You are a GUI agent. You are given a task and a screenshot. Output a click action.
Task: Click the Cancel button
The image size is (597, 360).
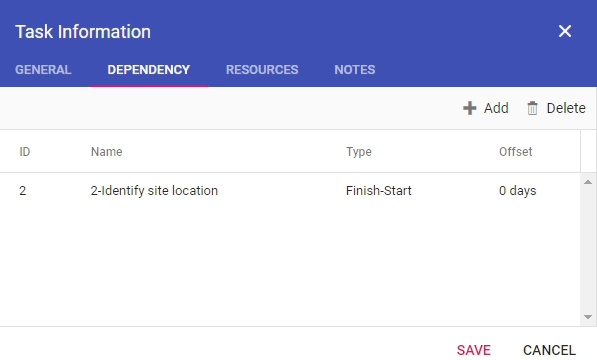point(549,350)
